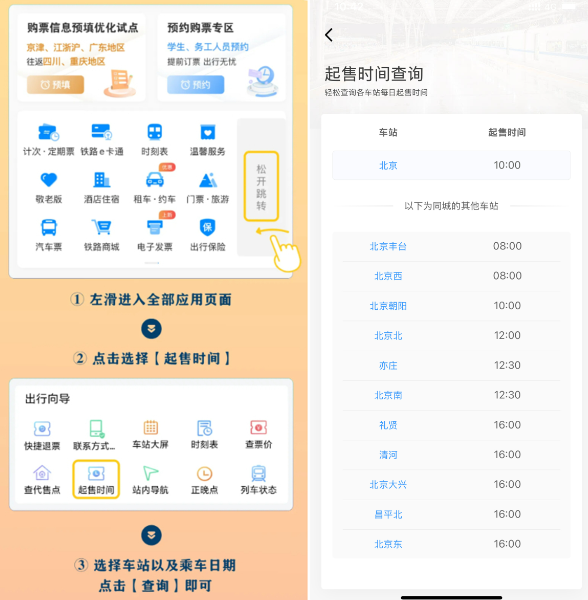The width and height of the screenshot is (588, 600).
Task: Tap the 汽车票 bus ticket icon
Action: [49, 227]
